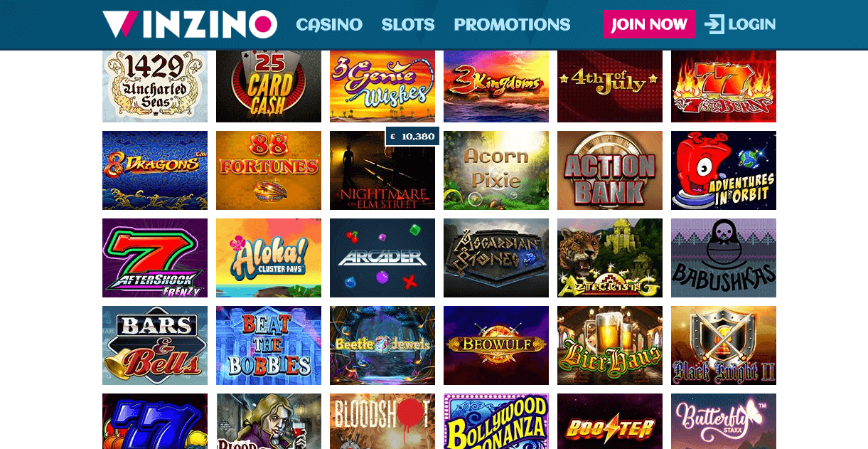868x449 pixels.
Task: Click the £10,380 jackpot badge
Action: coord(412,137)
